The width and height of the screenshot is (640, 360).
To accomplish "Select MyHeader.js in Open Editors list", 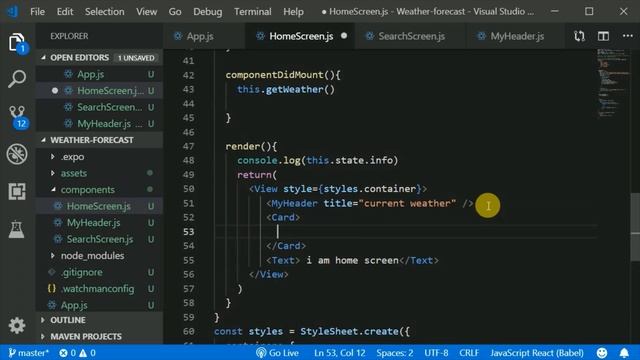I will coord(100,124).
